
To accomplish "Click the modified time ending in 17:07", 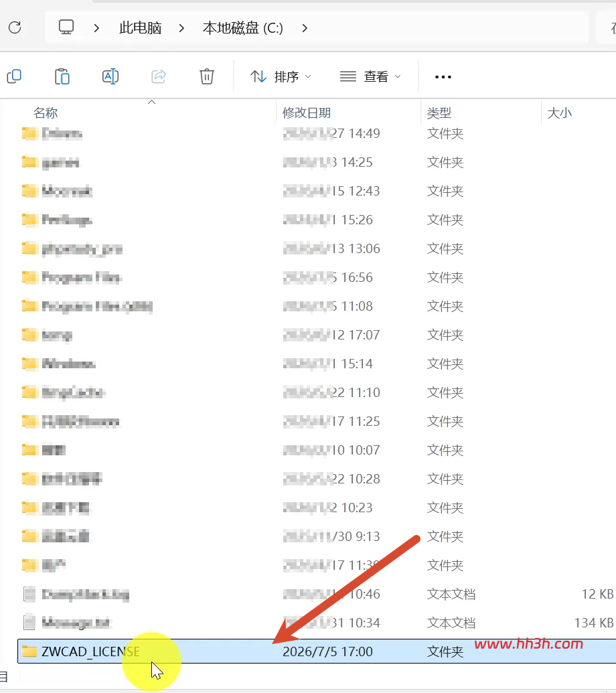I will tap(331, 335).
